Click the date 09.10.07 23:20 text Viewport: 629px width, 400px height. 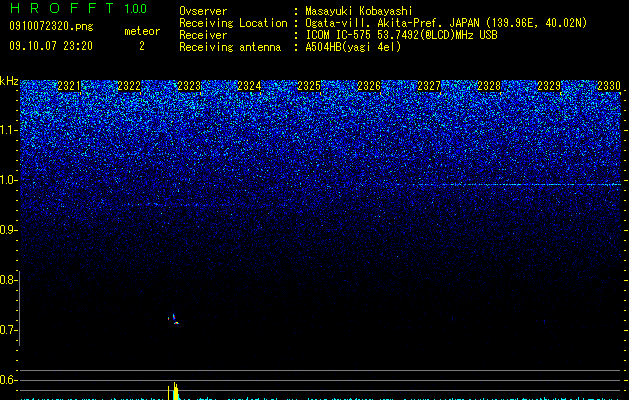pos(51,46)
